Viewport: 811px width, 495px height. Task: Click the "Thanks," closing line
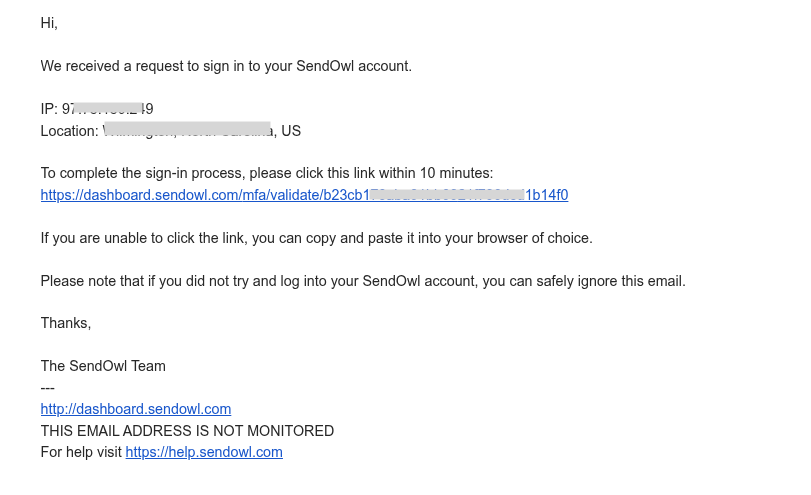tap(66, 323)
